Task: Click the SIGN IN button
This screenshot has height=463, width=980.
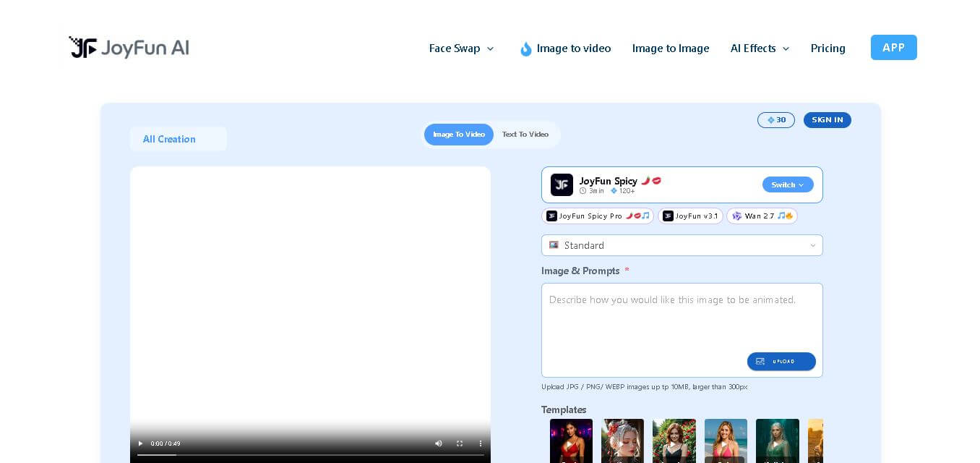Action: point(828,120)
